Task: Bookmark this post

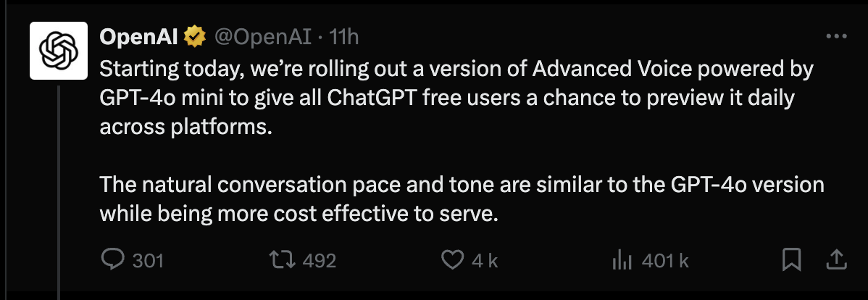Action: pos(792,259)
